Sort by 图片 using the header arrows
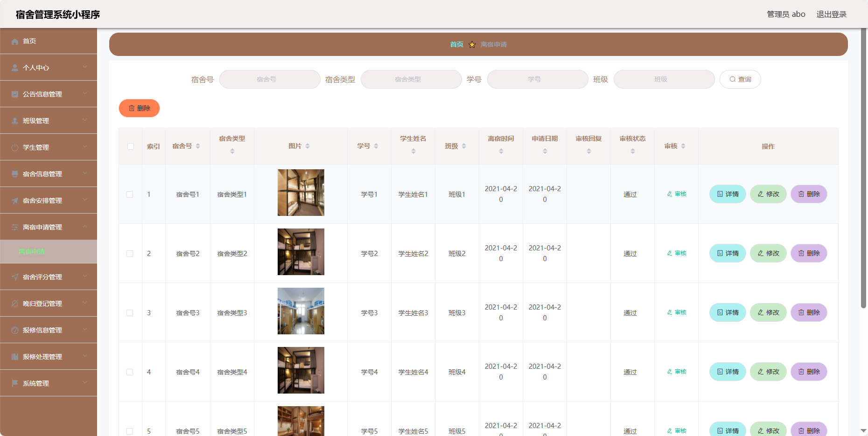The width and height of the screenshot is (868, 436). [x=308, y=146]
